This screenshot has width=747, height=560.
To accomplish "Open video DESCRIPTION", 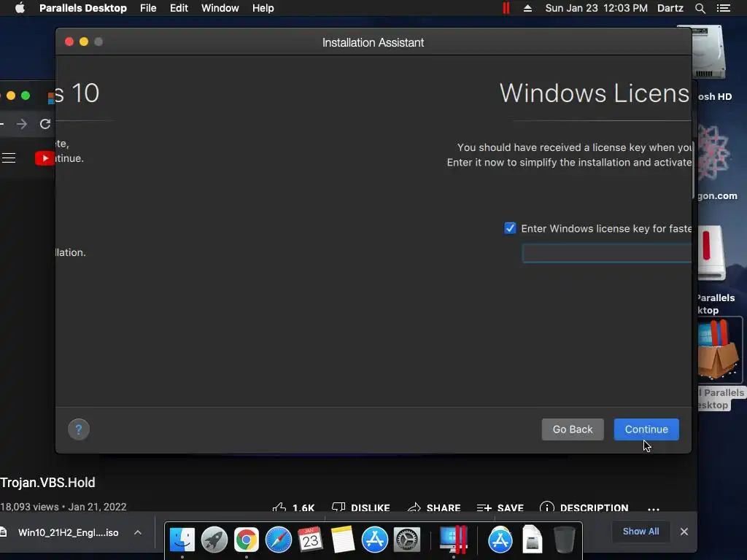I will (x=584, y=507).
